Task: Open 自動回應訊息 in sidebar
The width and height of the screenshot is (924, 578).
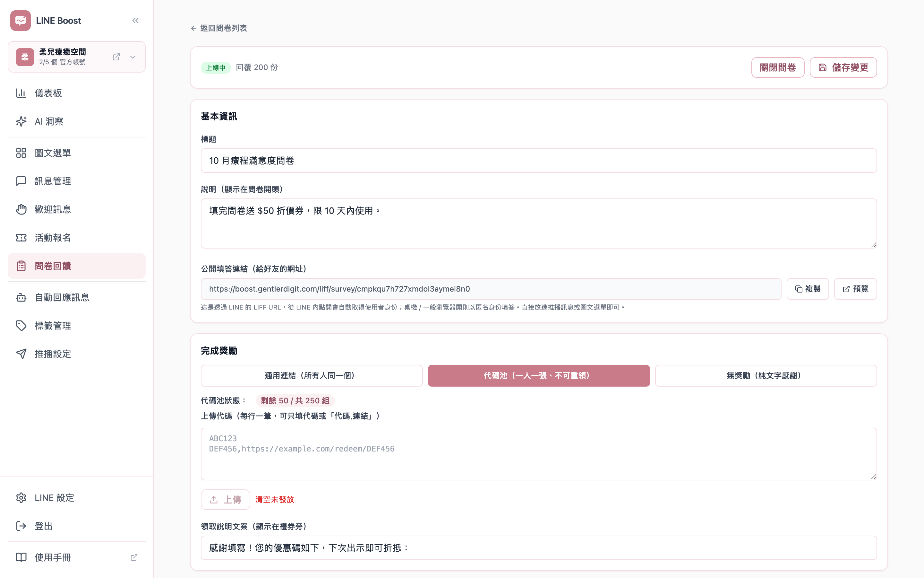Action: point(77,297)
